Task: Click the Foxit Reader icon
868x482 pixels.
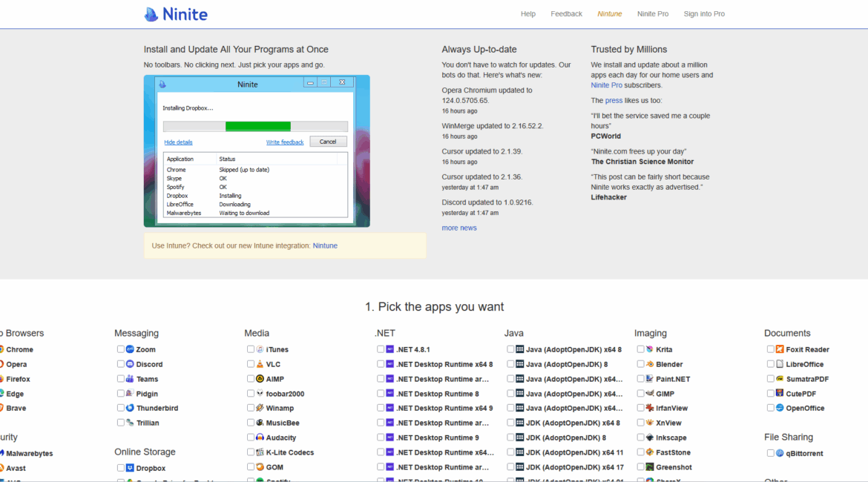Action: tap(780, 349)
